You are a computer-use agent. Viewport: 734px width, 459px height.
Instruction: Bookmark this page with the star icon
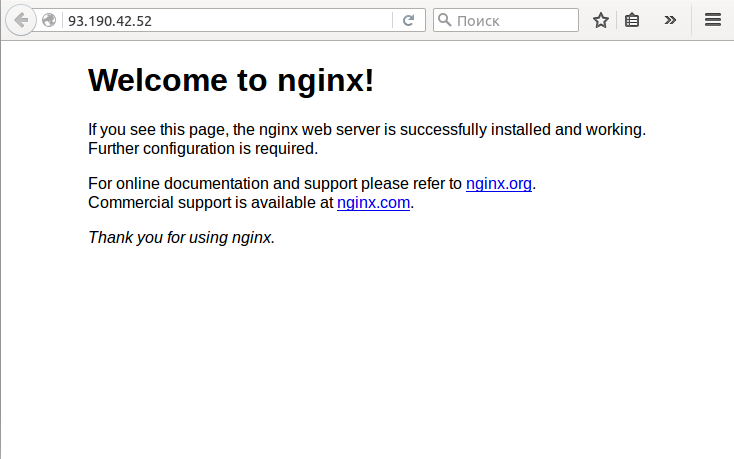coord(601,20)
